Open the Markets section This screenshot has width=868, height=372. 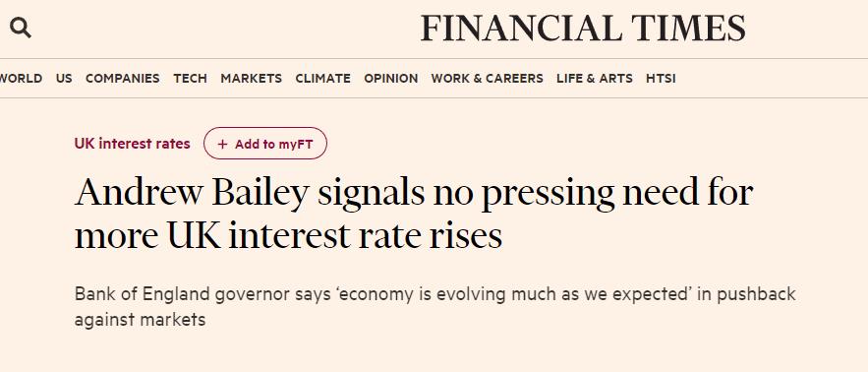pos(252,79)
